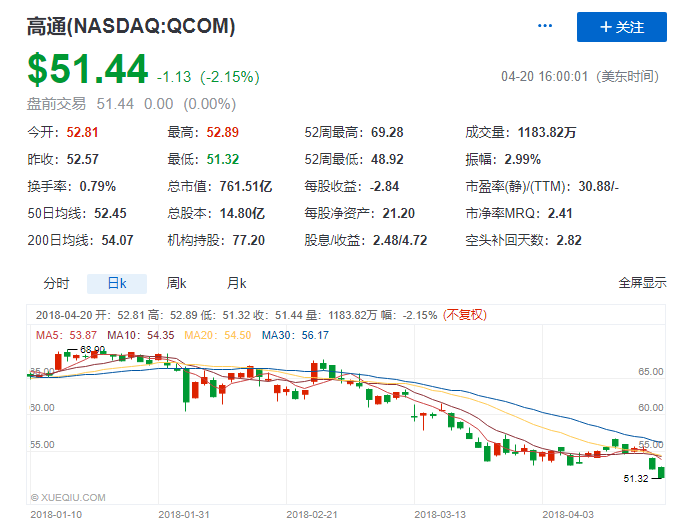
Task: Click 成交量 value 1183.82万
Action: point(547,132)
